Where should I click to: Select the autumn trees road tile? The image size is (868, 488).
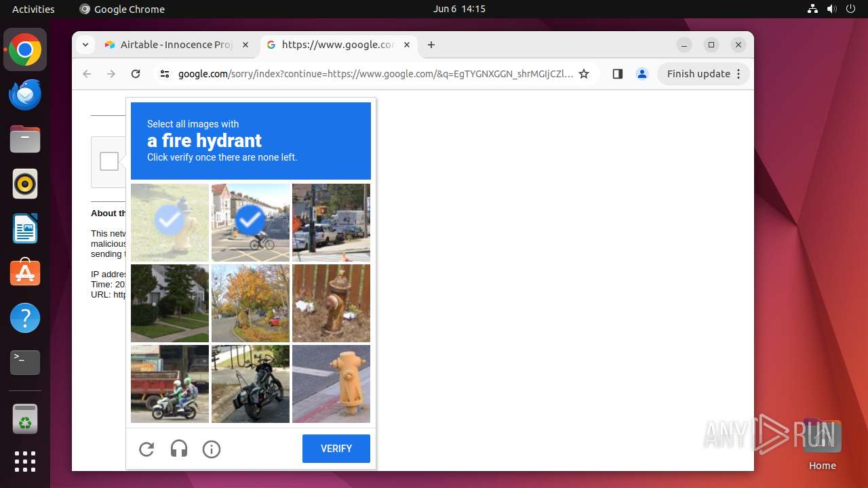coord(250,303)
